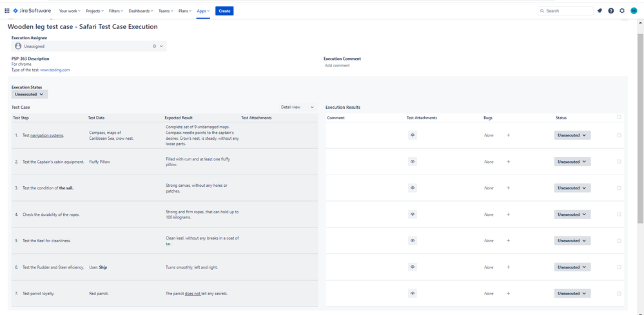Change status of the sail step
The width and height of the screenshot is (644, 315).
[572, 188]
